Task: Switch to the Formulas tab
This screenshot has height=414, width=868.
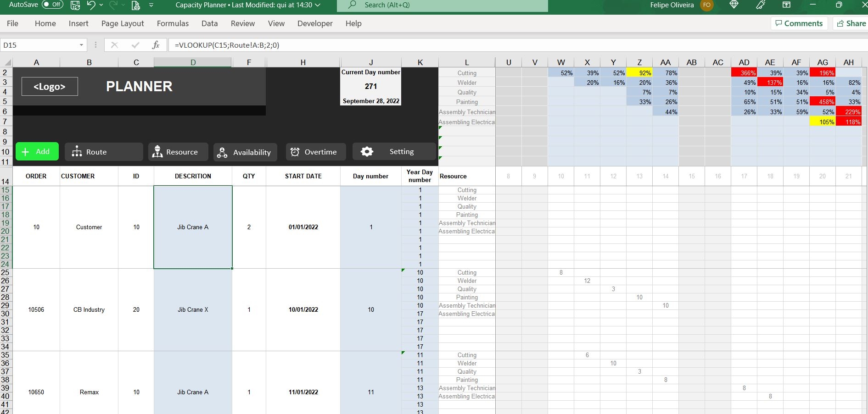Action: pyautogui.click(x=172, y=23)
